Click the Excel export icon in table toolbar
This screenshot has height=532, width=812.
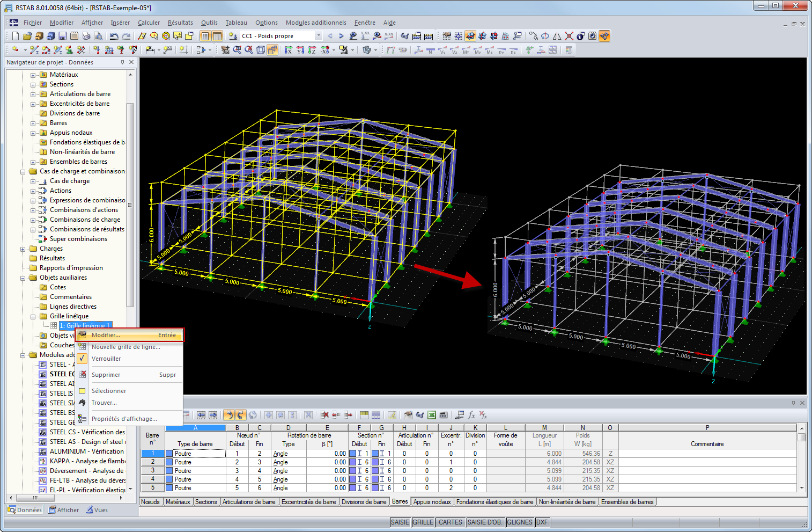[x=432, y=415]
